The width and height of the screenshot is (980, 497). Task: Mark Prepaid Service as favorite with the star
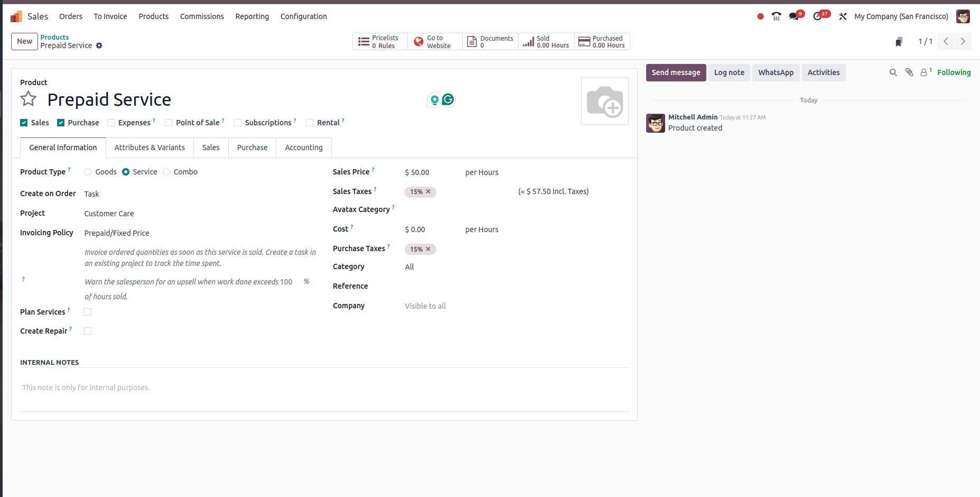[x=29, y=99]
